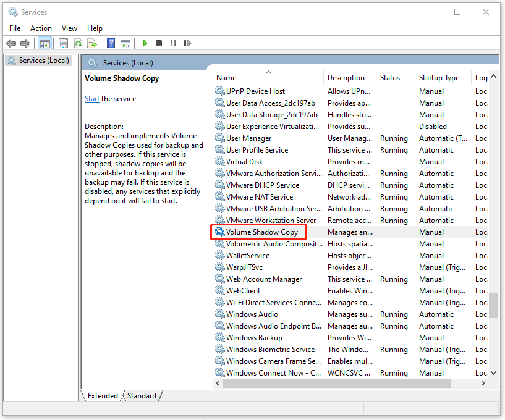Select VMware USB Arbitration Service row
Viewport: 505px width, 420px height.
pyautogui.click(x=351, y=209)
